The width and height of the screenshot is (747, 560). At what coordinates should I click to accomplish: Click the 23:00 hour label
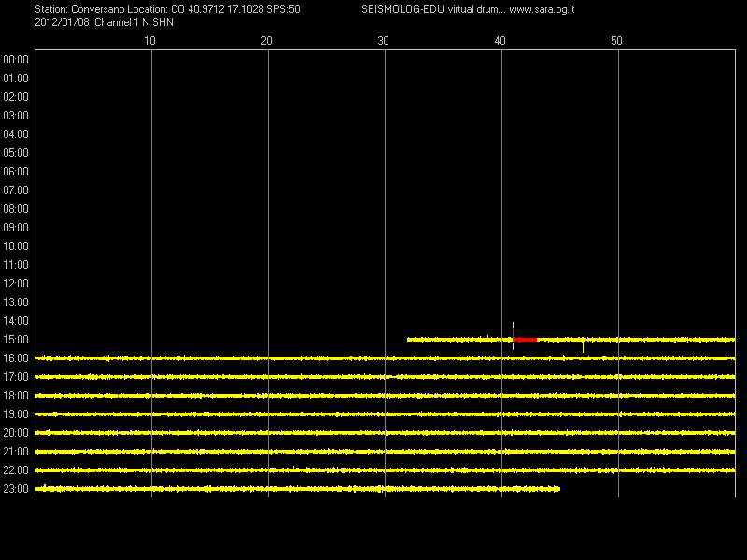pos(16,488)
